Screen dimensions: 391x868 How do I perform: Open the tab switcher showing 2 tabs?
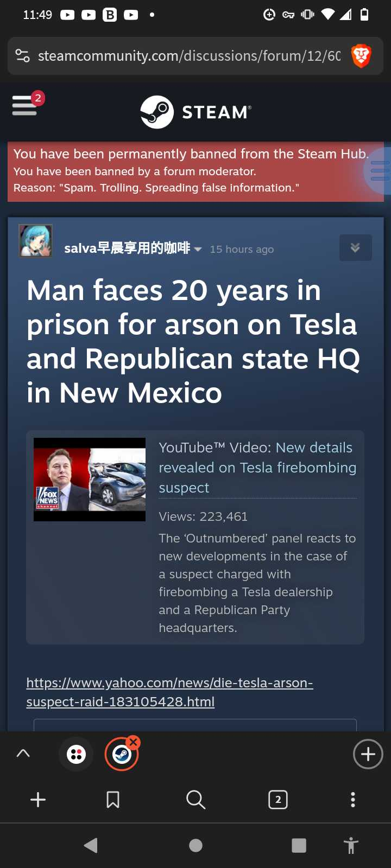[x=278, y=800]
